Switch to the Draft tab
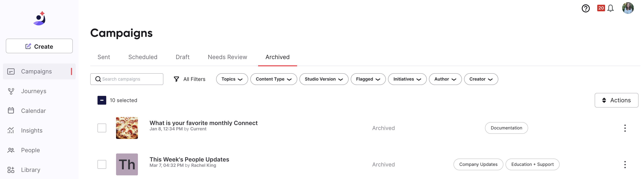Image resolution: width=644 pixels, height=179 pixels. (182, 57)
